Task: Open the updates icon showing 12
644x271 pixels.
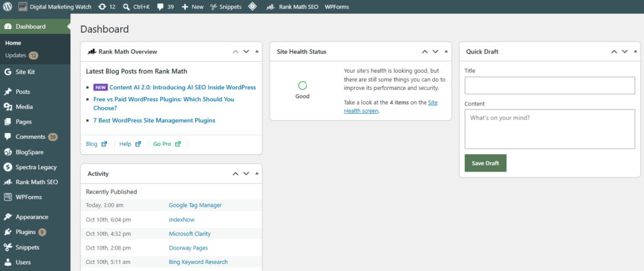Action: click(x=103, y=6)
